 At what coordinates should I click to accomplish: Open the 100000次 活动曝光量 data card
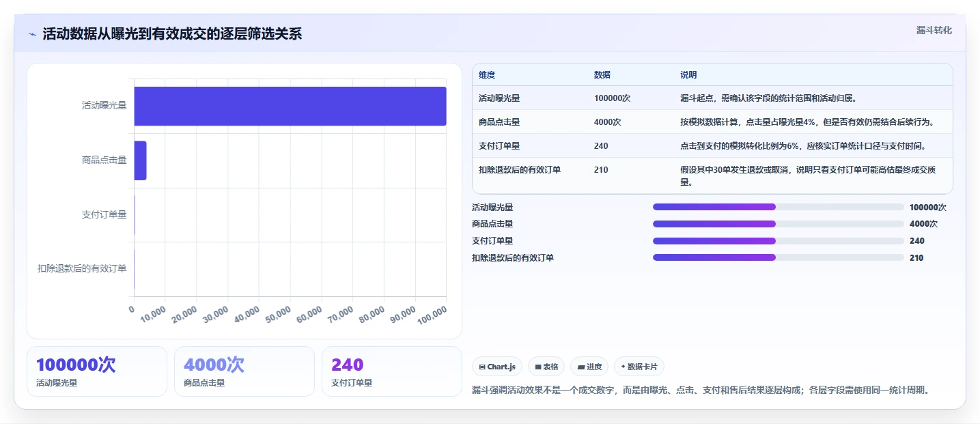97,371
